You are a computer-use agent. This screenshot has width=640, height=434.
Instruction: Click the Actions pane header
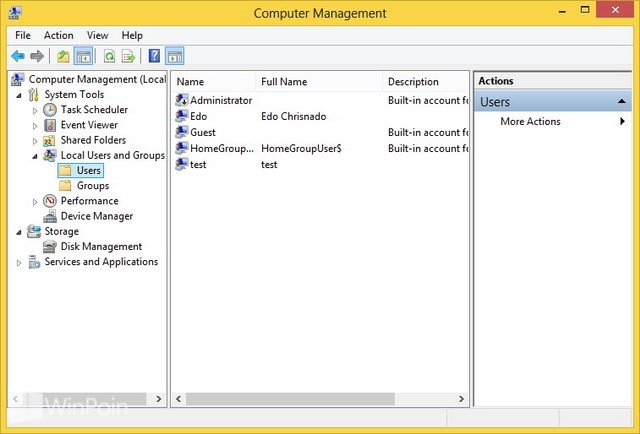(x=553, y=81)
